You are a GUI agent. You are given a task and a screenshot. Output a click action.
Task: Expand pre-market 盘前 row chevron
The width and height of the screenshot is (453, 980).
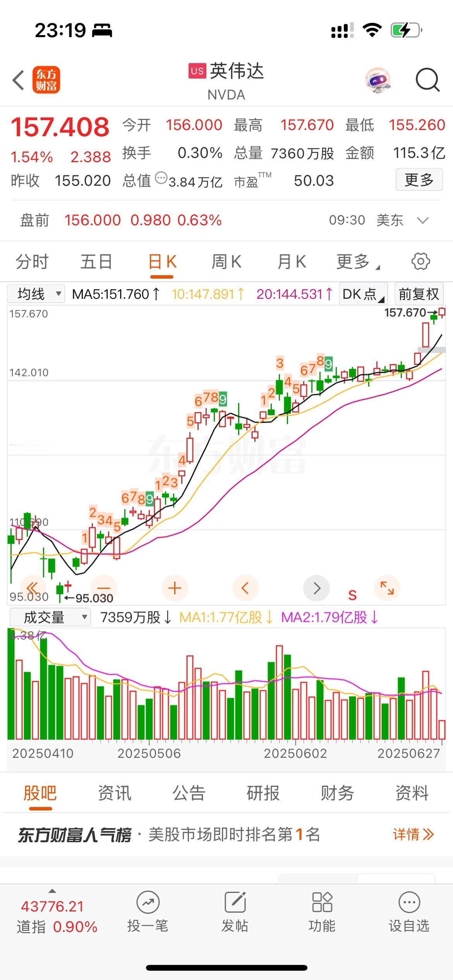coord(422,220)
